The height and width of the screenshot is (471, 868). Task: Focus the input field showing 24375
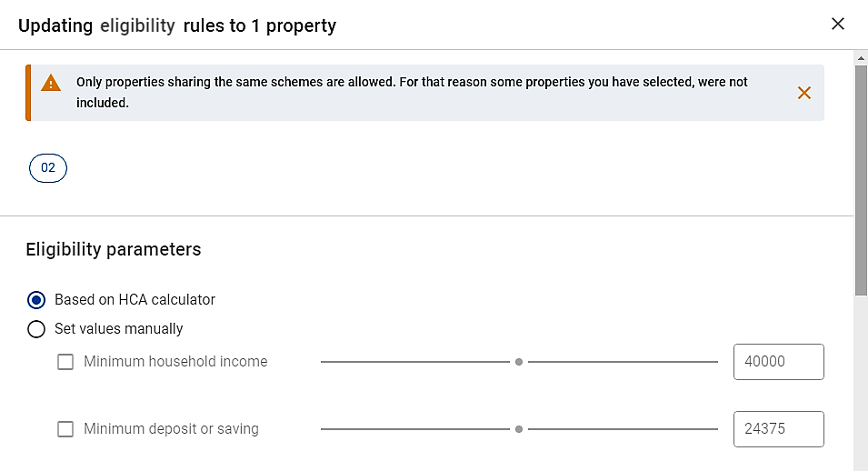(x=778, y=429)
